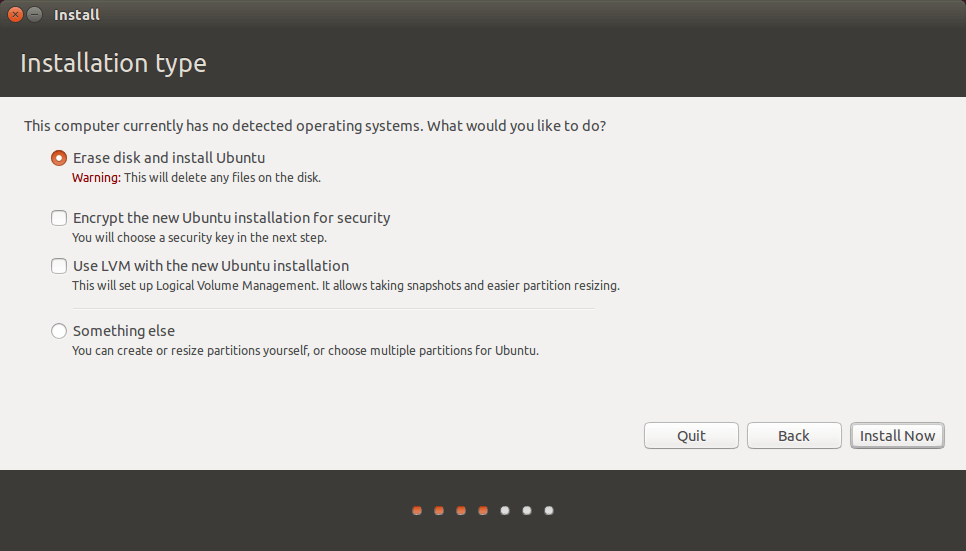Click the first orange progress dot
This screenshot has width=966, height=551.
pos(417,510)
